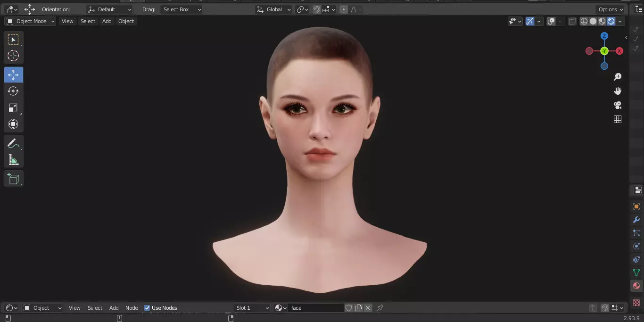Uncheck the Use Nodes checkbox
This screenshot has width=644, height=322.
click(x=147, y=308)
